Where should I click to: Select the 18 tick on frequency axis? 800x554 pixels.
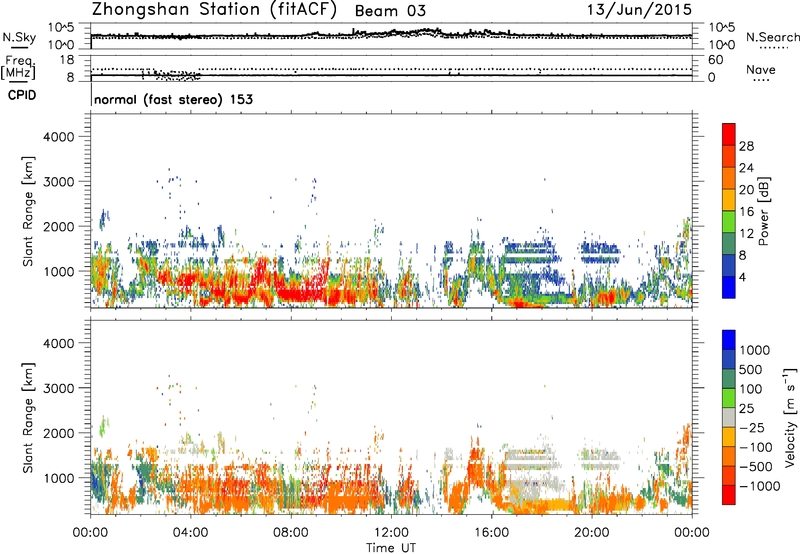[67, 60]
